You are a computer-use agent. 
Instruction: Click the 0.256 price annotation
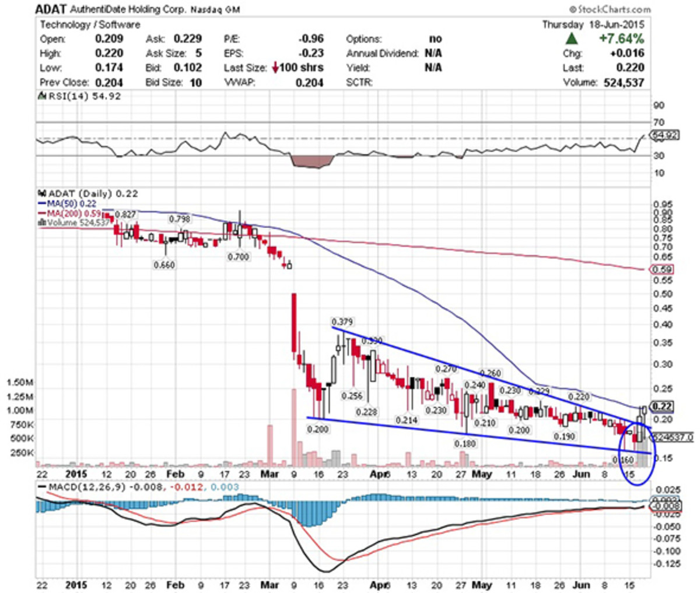(x=352, y=395)
